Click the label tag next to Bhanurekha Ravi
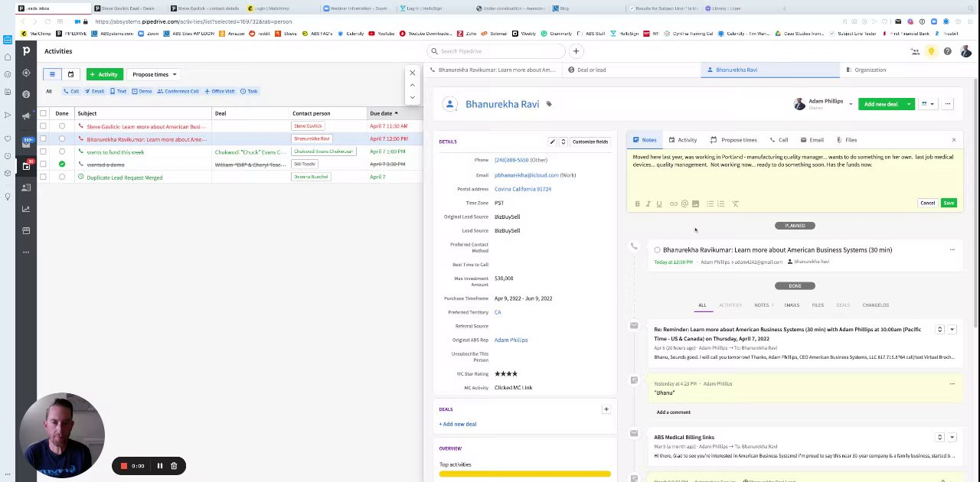 tap(548, 104)
